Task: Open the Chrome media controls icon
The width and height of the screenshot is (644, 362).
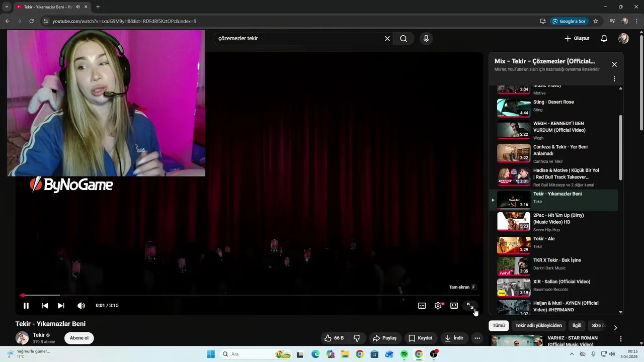Action: (612, 21)
